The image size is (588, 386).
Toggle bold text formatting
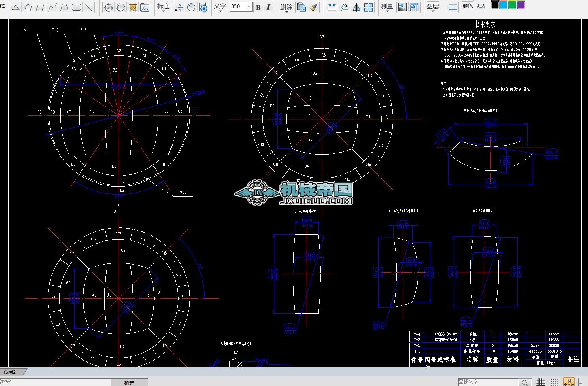[x=258, y=7]
